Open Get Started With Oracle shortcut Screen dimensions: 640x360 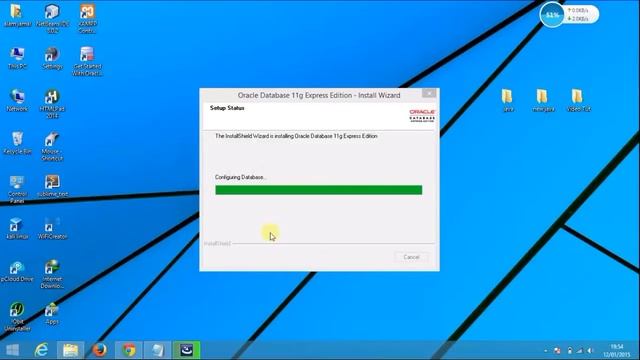(x=87, y=61)
